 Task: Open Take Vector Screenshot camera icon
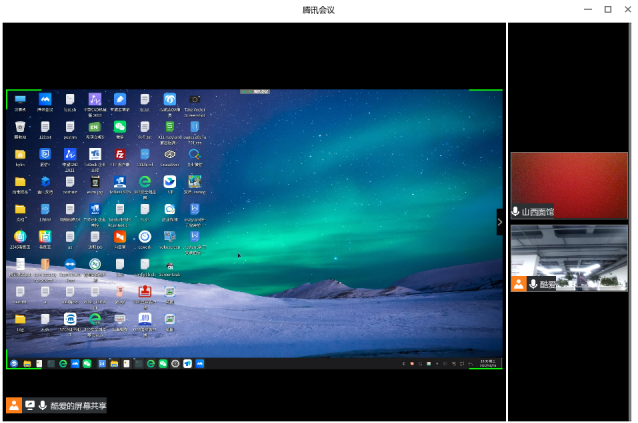click(194, 99)
